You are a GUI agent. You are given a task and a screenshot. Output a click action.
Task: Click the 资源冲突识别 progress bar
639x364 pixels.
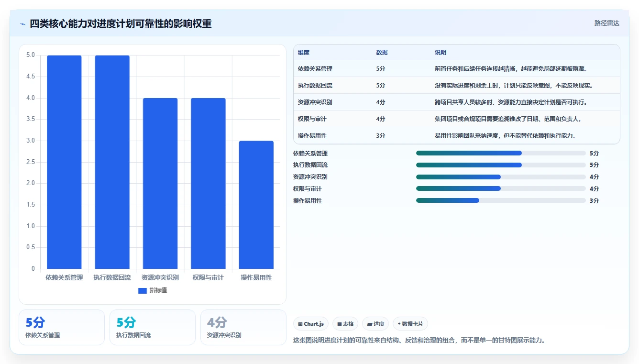pyautogui.click(x=501, y=176)
